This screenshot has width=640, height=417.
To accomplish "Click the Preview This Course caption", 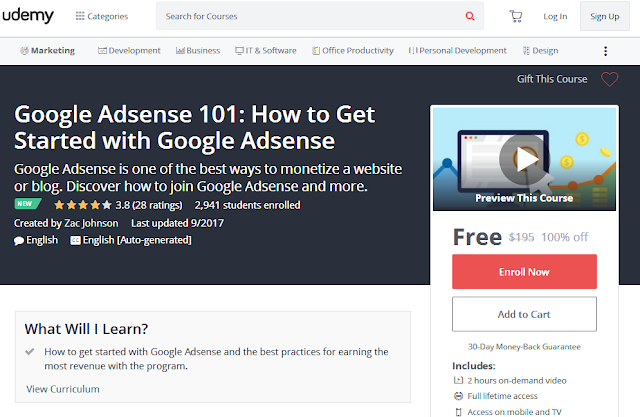I will click(524, 198).
